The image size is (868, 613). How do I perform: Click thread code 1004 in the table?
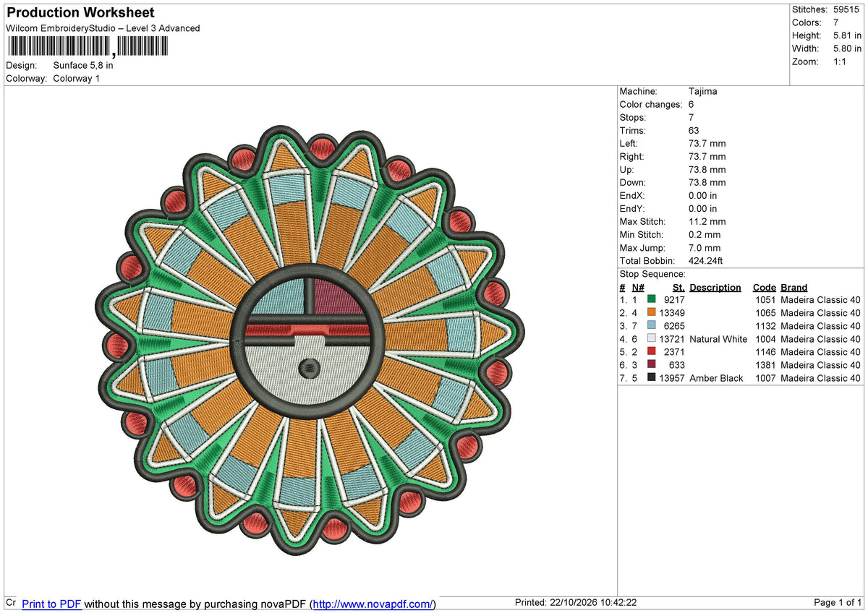pos(765,339)
